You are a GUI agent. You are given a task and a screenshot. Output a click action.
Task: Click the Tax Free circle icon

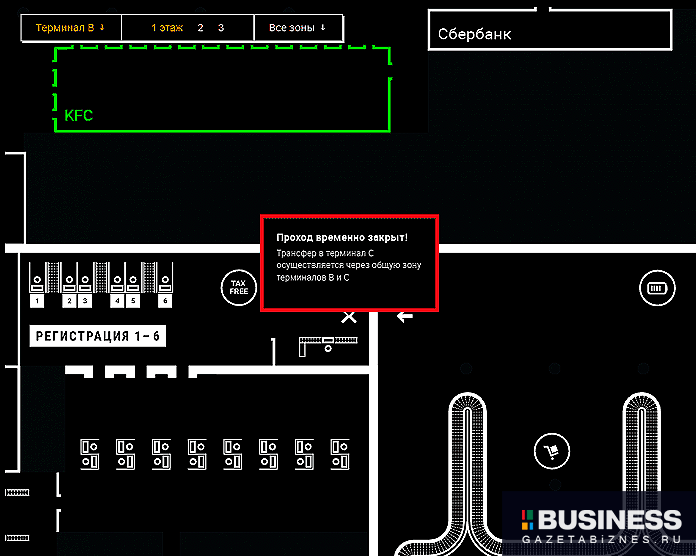coord(238,288)
